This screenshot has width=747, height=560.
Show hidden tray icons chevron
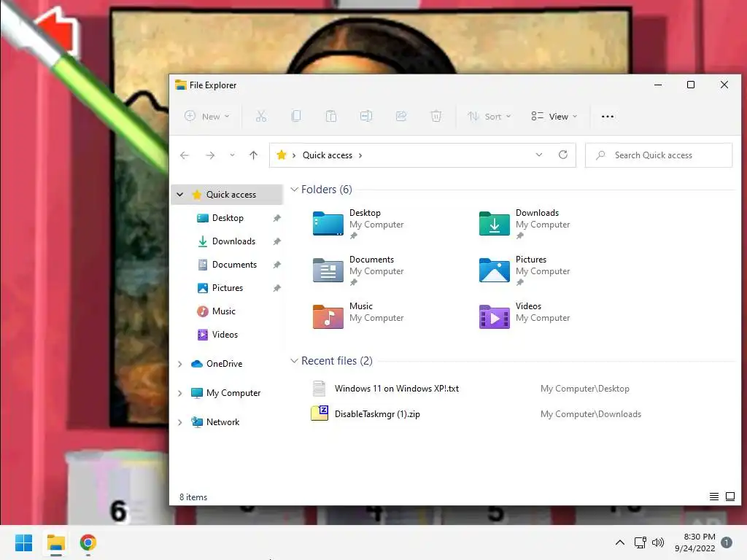pos(620,542)
